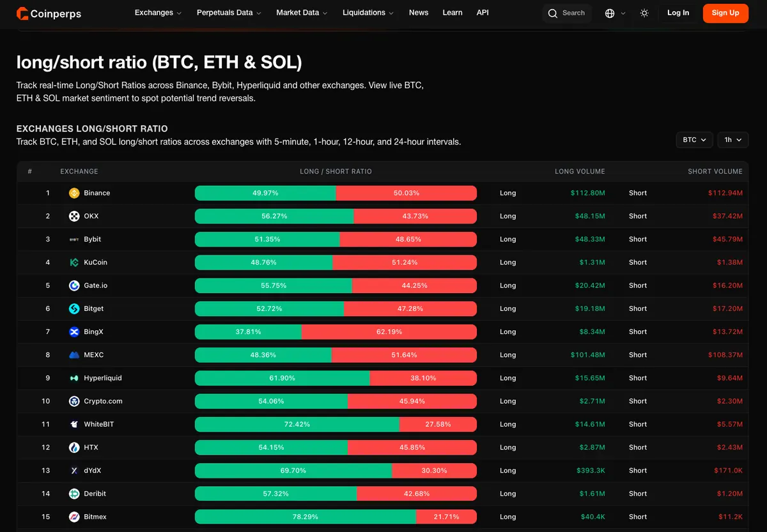Click the MEXC exchange icon
The width and height of the screenshot is (767, 532).
[x=74, y=354]
